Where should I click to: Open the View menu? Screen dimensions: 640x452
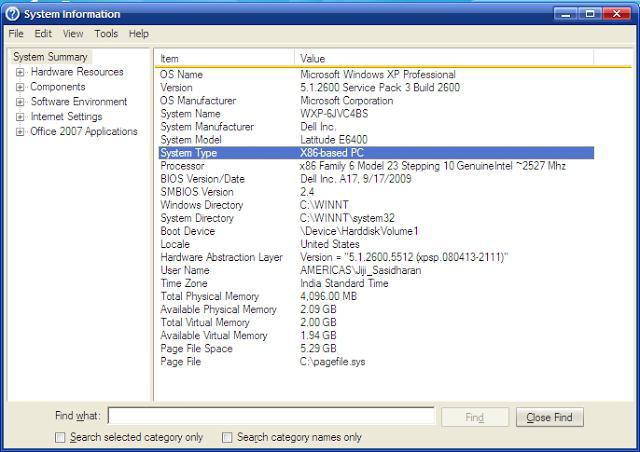click(x=73, y=33)
